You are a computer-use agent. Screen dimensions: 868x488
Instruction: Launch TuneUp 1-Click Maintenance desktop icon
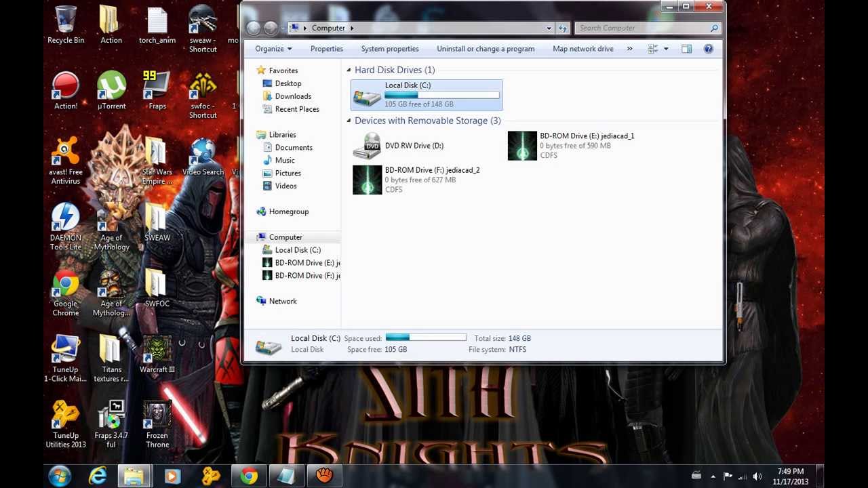tap(66, 359)
